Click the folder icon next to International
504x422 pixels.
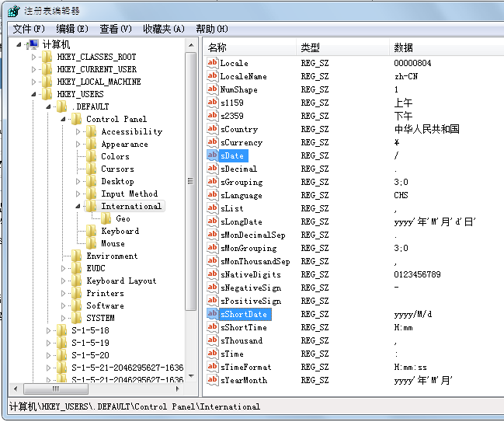click(x=92, y=206)
